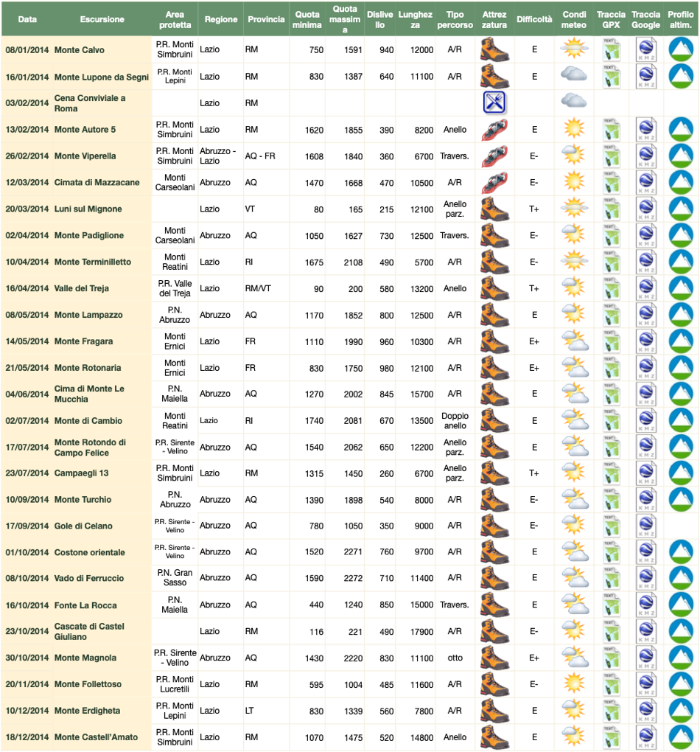Open Google KMZ track for Monte Calvo
This screenshot has width=700, height=752.
coord(645,50)
